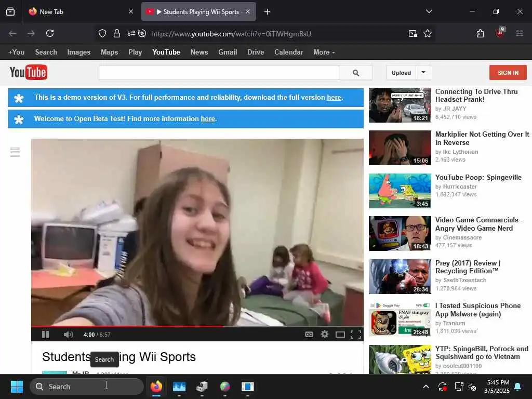Viewport: 532px width, 399px height.
Task: Open Firefox from the taskbar
Action: coord(156,387)
